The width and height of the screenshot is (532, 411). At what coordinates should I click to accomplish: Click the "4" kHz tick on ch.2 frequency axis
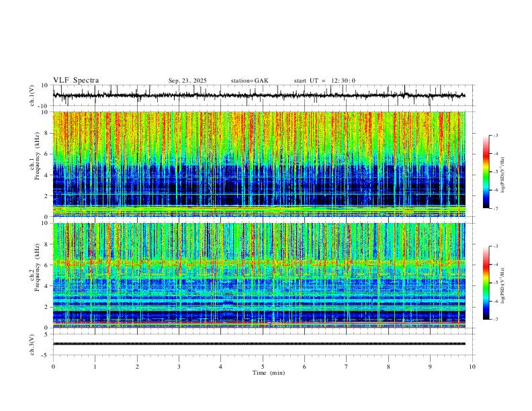pos(46,286)
